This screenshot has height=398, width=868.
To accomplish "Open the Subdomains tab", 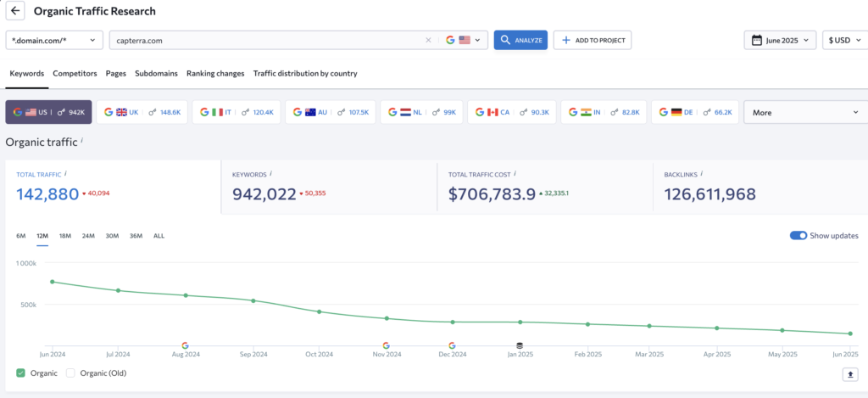I will pos(156,73).
